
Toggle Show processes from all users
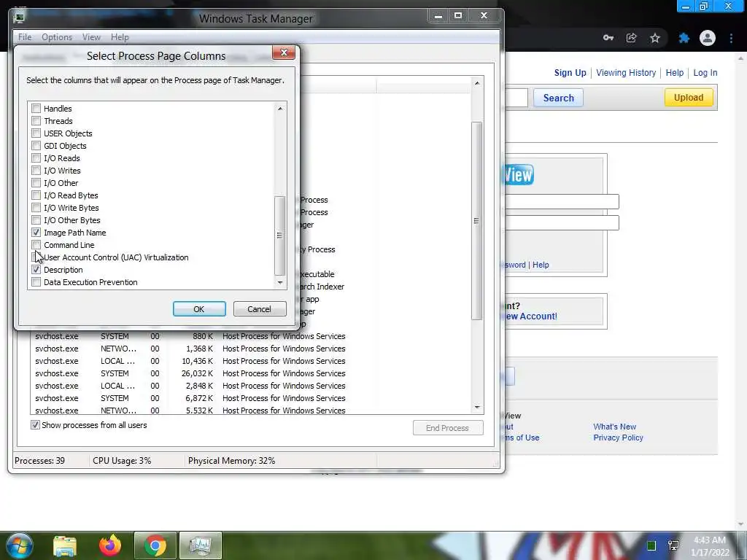tap(35, 425)
